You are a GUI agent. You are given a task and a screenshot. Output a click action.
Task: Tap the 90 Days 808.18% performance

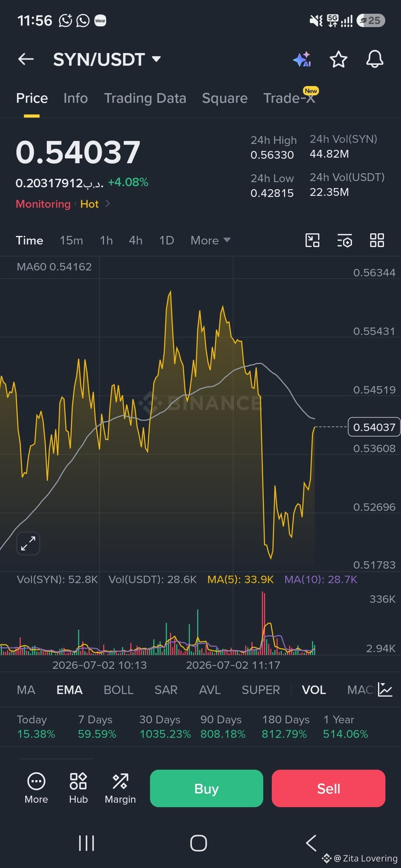click(223, 727)
